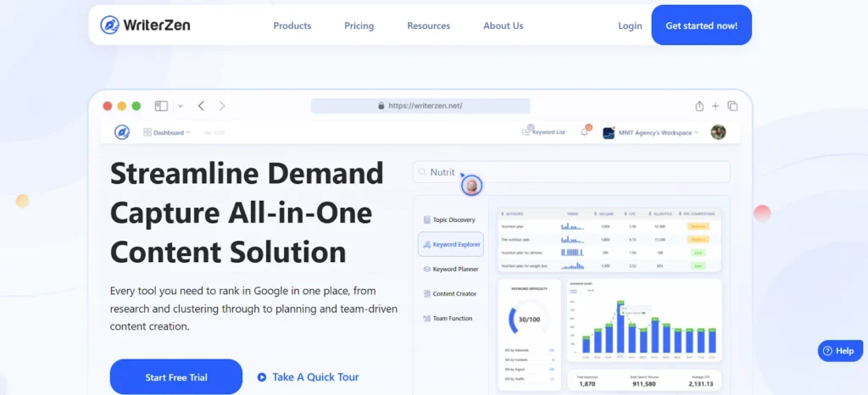Go to the Pricing page
The image size is (868, 395).
(x=359, y=25)
